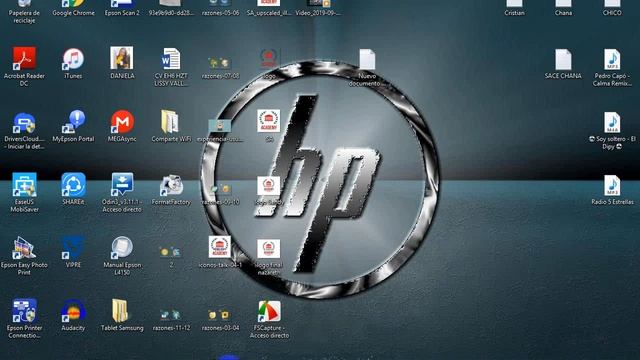
Task: Select the Radio 5 Estrellas MP3 file
Action: point(612,185)
